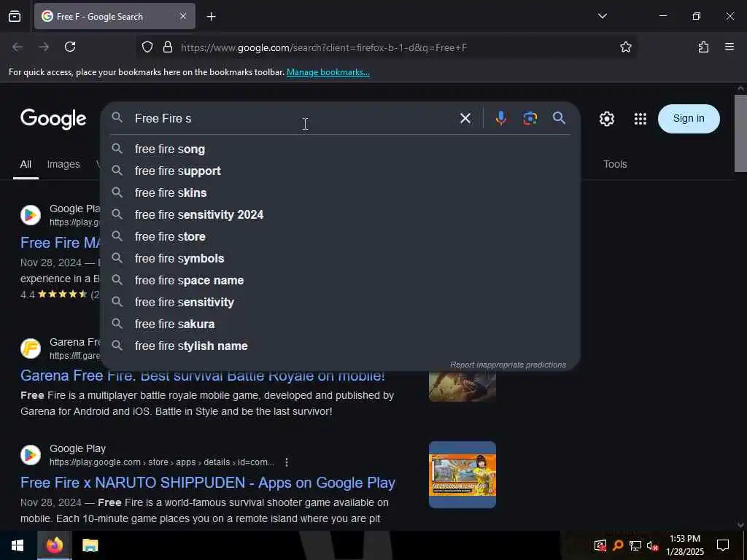Switch to the All results tab
This screenshot has width=747, height=560.
point(26,164)
